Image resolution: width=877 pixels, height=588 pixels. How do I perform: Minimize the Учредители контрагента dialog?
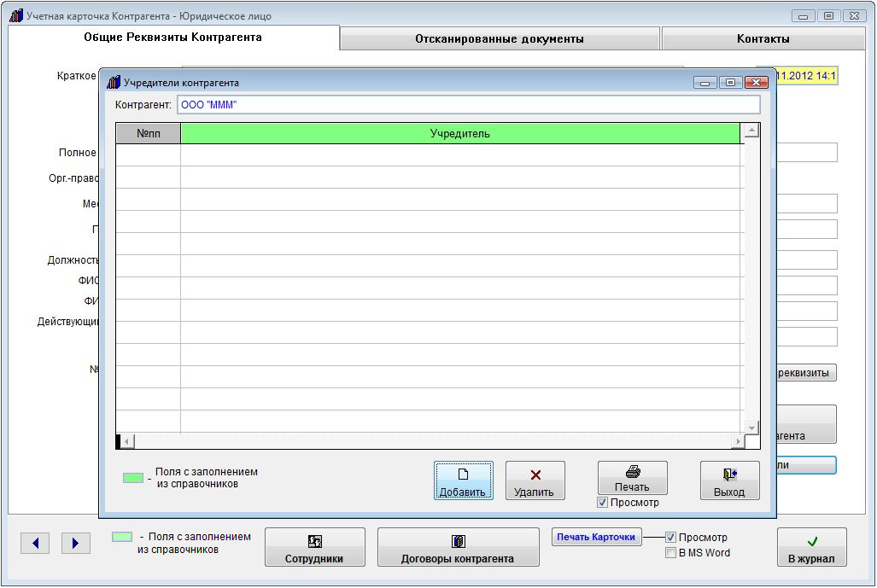point(705,82)
